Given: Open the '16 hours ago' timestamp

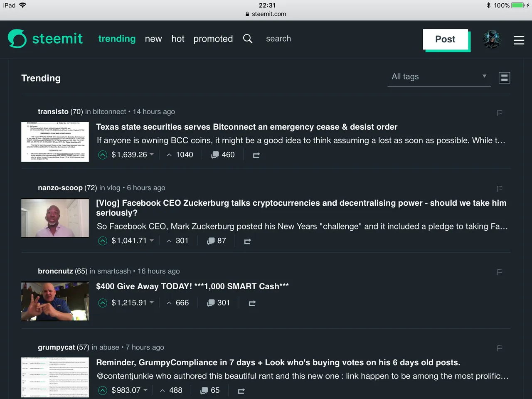Looking at the screenshot, I should [159, 271].
